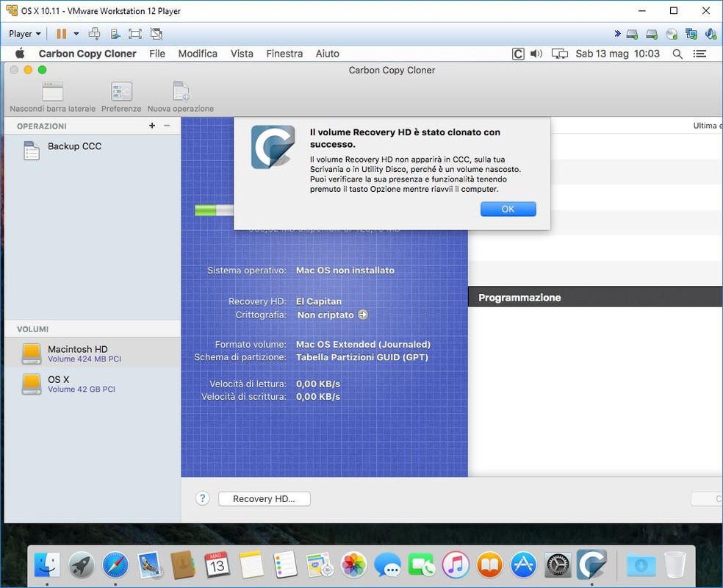This screenshot has width=723, height=588.
Task: Click the Programmazione header
Action: [595, 297]
